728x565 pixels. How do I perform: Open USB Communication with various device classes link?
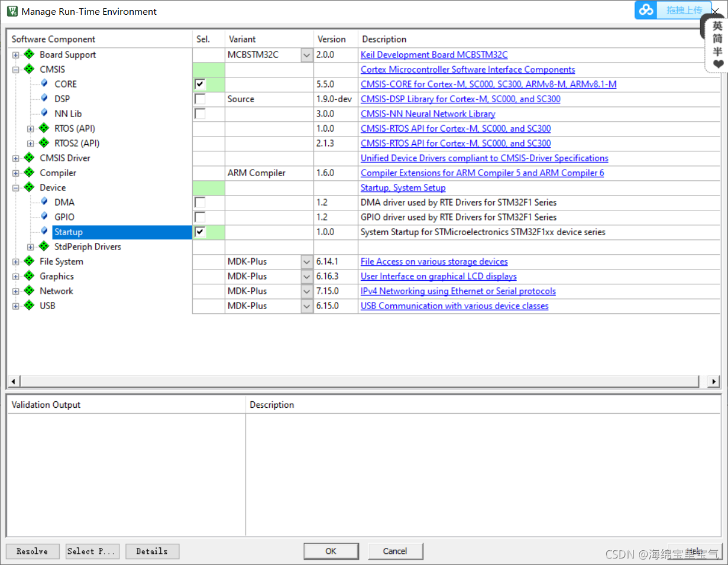click(x=454, y=306)
